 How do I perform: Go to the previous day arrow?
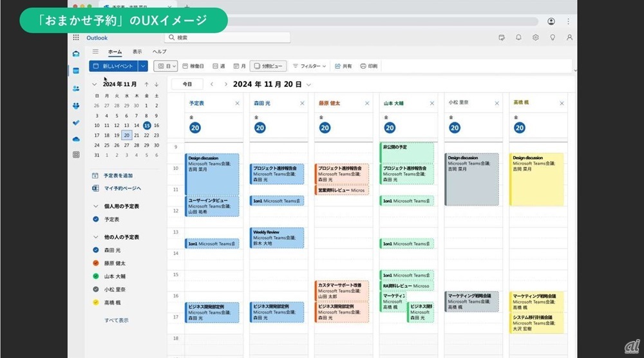212,84
